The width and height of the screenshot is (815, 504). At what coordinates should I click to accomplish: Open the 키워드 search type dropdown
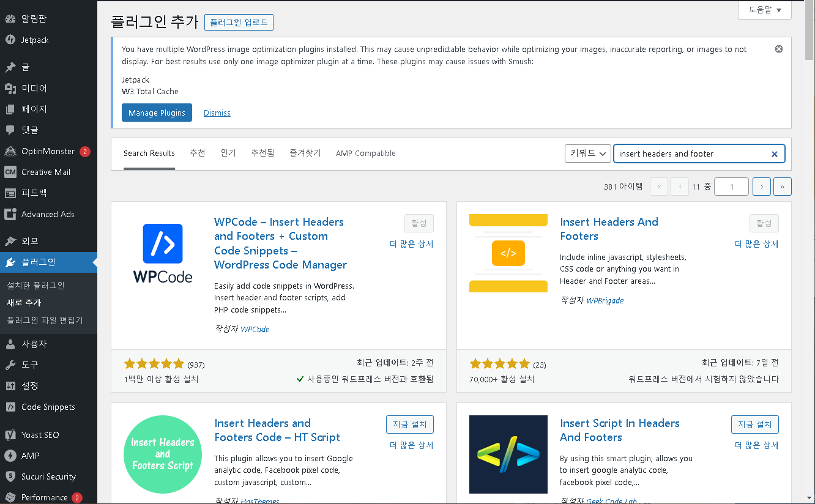tap(588, 154)
